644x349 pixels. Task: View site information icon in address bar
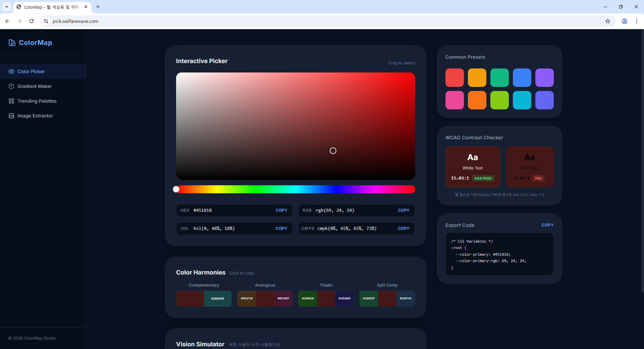[46, 21]
